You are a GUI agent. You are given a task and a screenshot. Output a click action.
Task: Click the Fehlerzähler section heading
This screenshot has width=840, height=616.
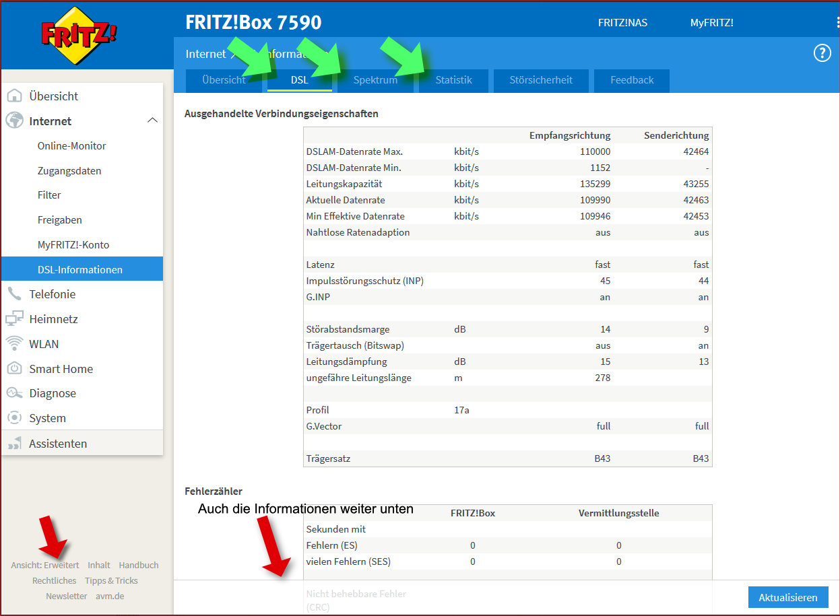pyautogui.click(x=214, y=491)
